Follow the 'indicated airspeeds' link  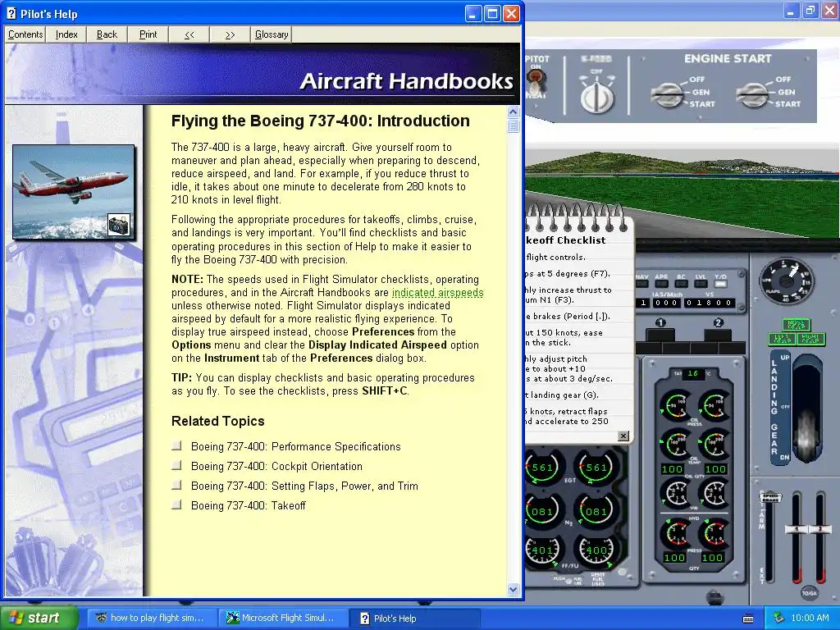point(438,293)
